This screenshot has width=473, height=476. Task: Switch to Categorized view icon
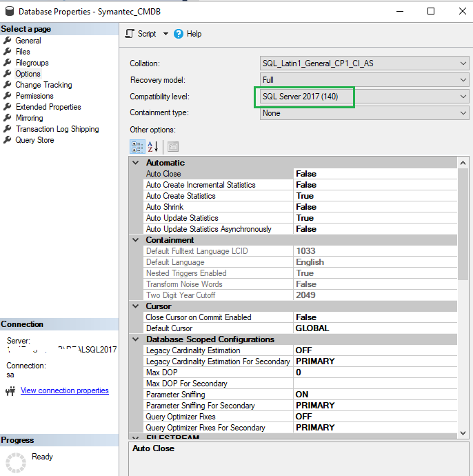(x=137, y=147)
